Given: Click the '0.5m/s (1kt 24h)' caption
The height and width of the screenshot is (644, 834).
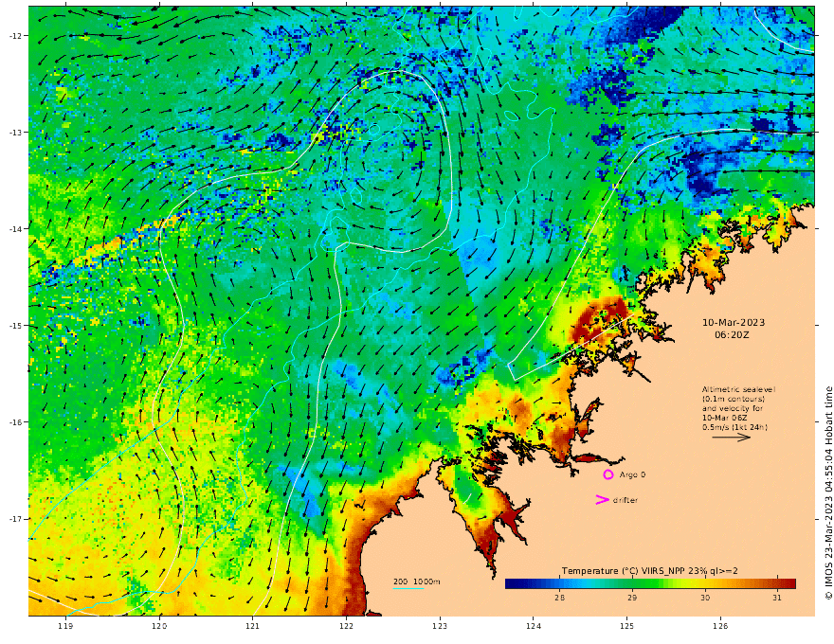Looking at the screenshot, I should tap(734, 427).
